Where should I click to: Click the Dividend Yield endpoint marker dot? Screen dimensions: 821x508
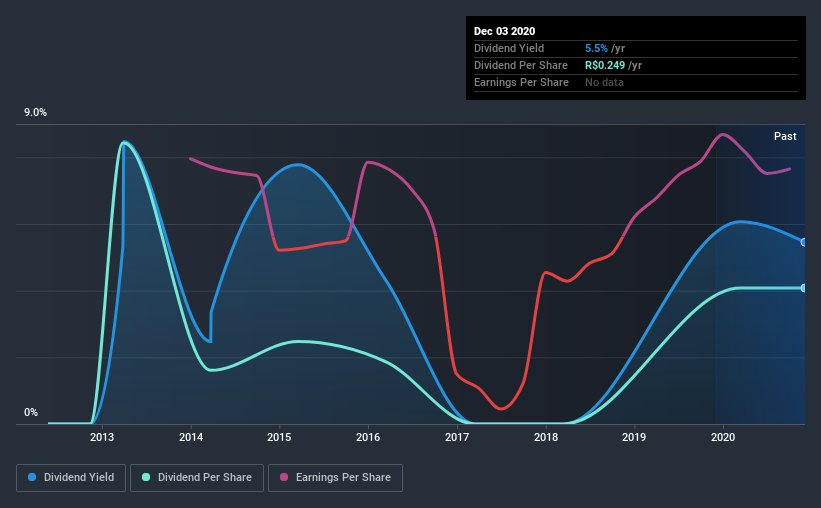point(804,242)
